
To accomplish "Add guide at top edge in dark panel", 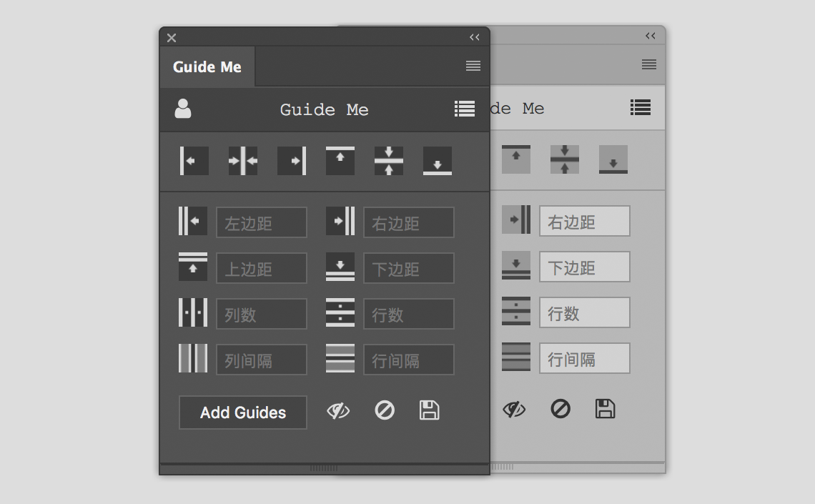I will click(x=340, y=161).
